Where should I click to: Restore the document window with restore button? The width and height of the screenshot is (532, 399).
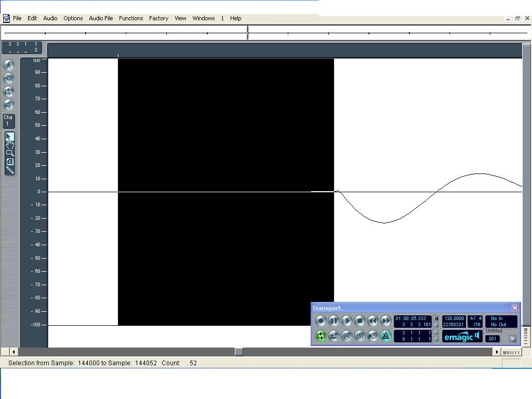coord(517,18)
